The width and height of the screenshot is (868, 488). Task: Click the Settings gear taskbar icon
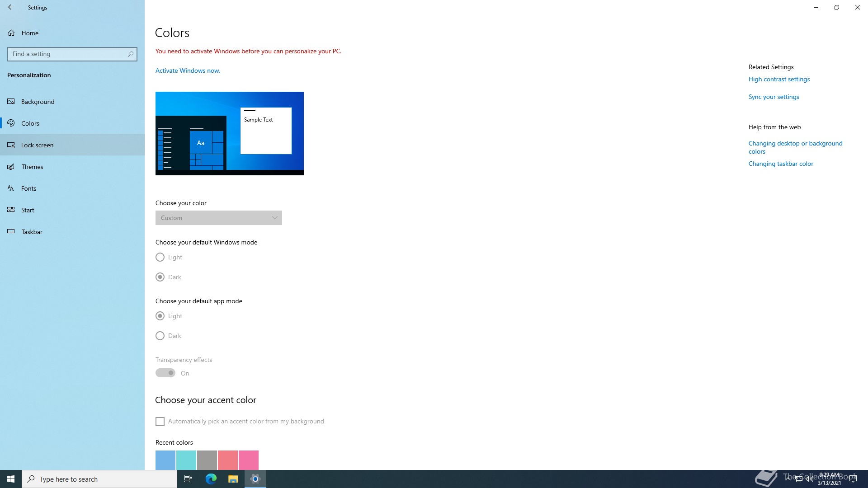point(255,479)
